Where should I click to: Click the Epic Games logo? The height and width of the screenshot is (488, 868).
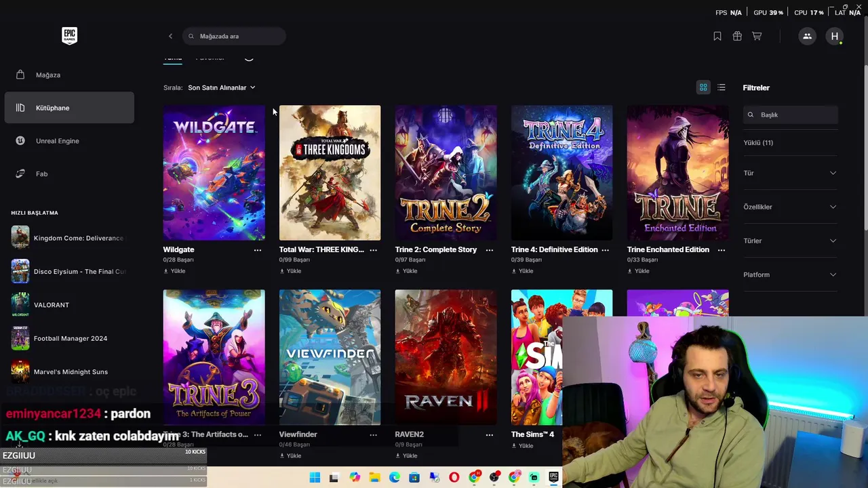coord(69,36)
